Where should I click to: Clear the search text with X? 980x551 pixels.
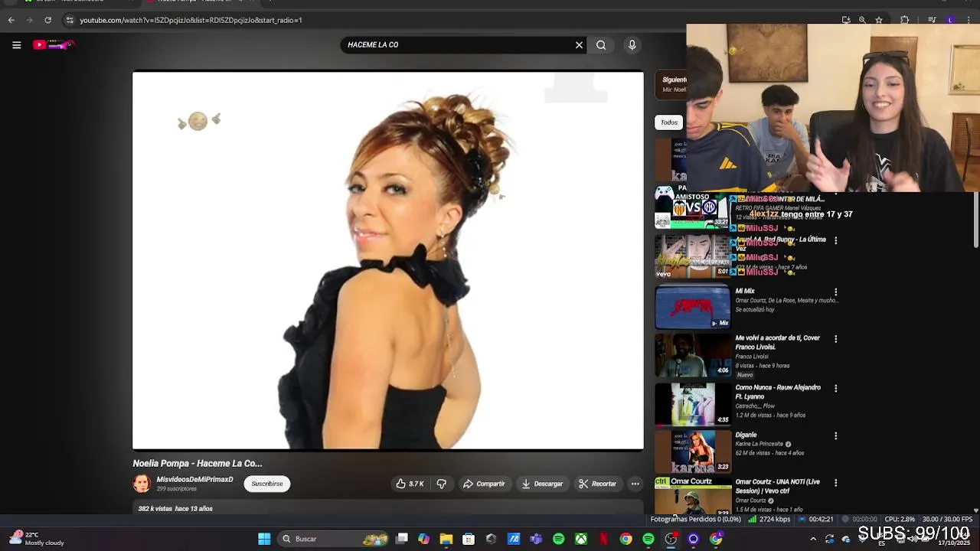tap(579, 45)
